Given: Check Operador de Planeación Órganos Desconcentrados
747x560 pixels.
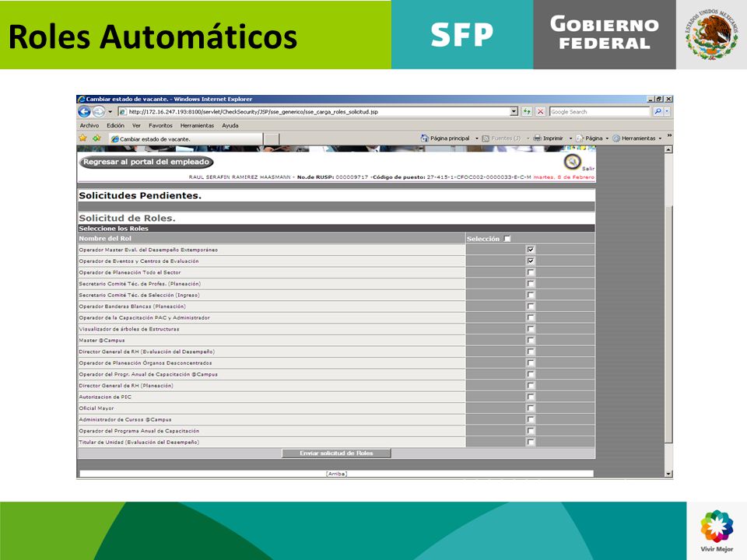Looking at the screenshot, I should (530, 363).
